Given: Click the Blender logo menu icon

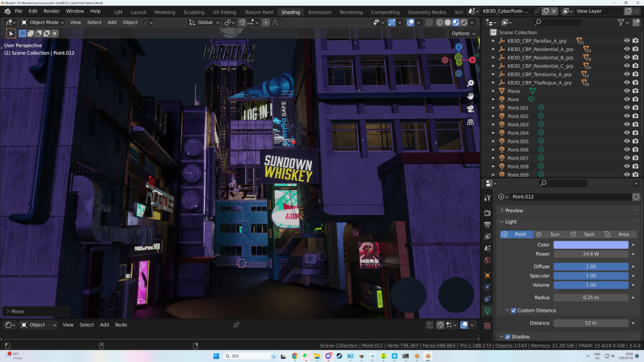Looking at the screenshot, I should (7, 11).
